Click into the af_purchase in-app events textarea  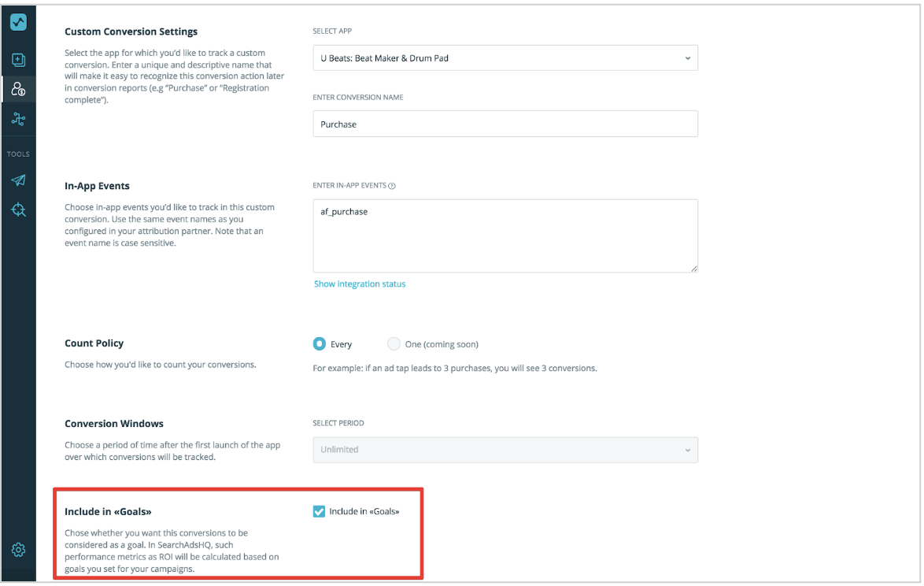pos(505,232)
